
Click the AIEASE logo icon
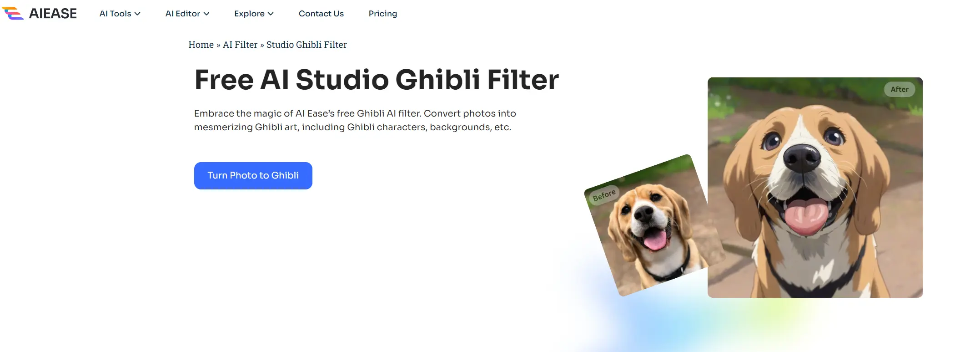(13, 13)
